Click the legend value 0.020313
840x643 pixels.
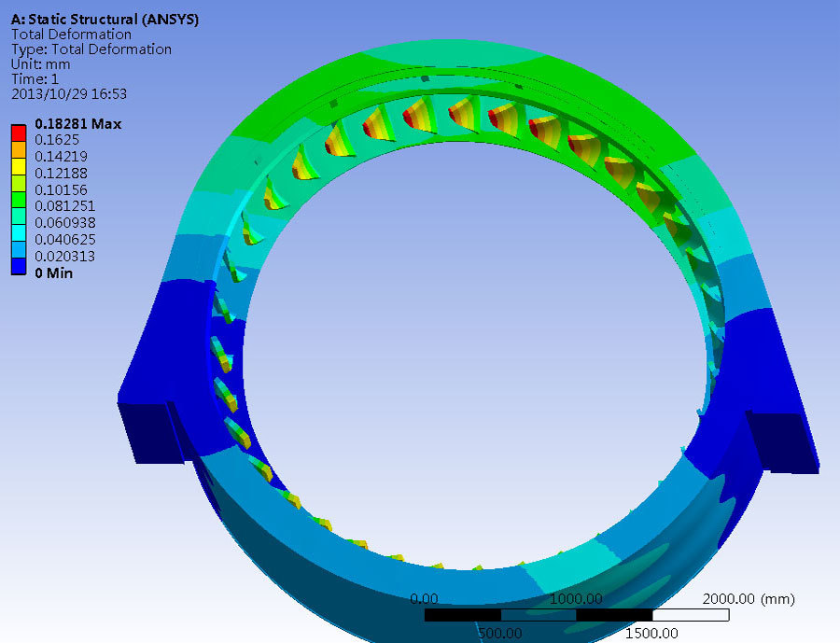pyautogui.click(x=64, y=256)
